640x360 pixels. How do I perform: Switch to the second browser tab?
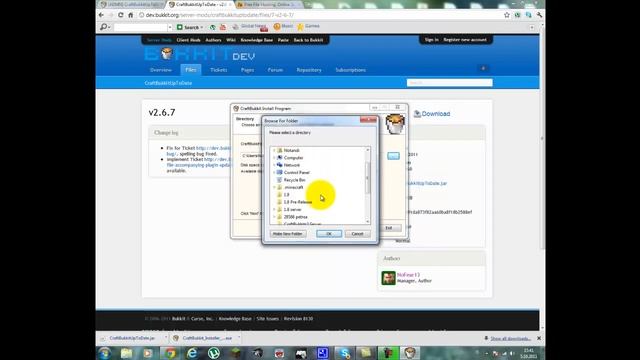click(199, 4)
